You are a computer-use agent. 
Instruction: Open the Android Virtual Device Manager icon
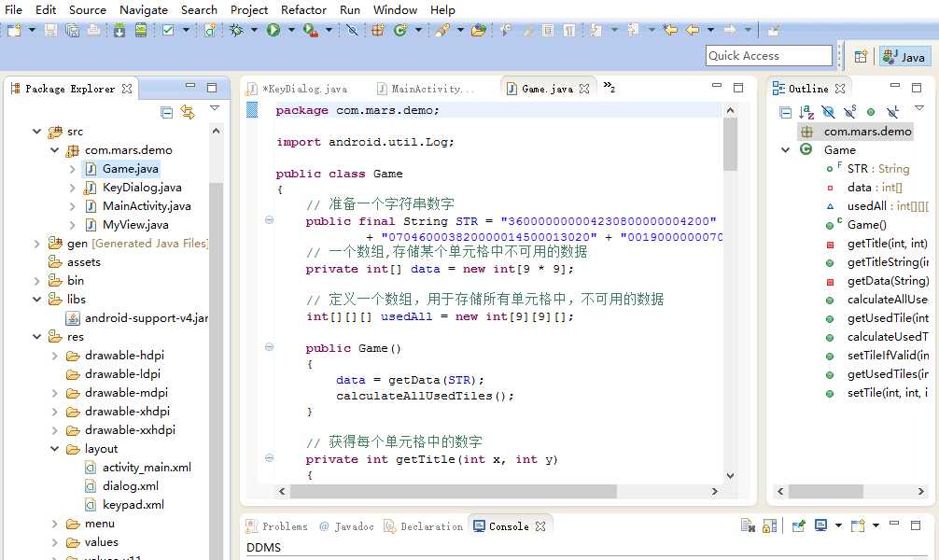click(x=141, y=29)
